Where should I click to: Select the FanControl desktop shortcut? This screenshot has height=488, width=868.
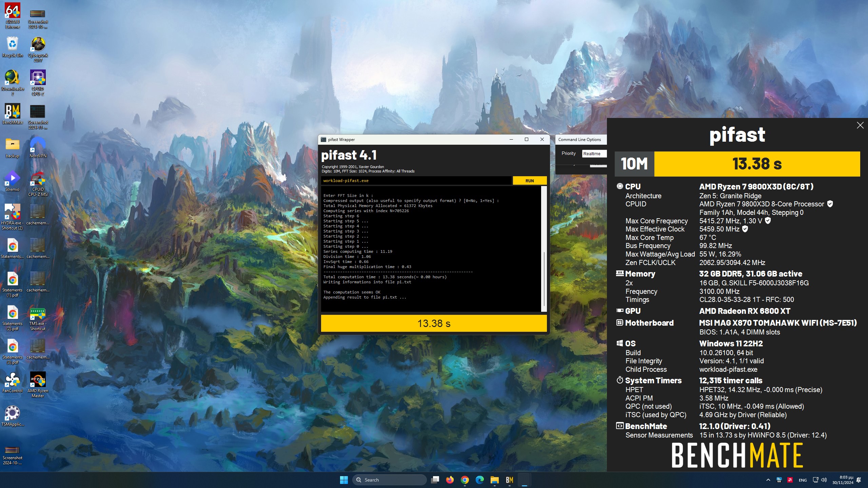pos(13,382)
